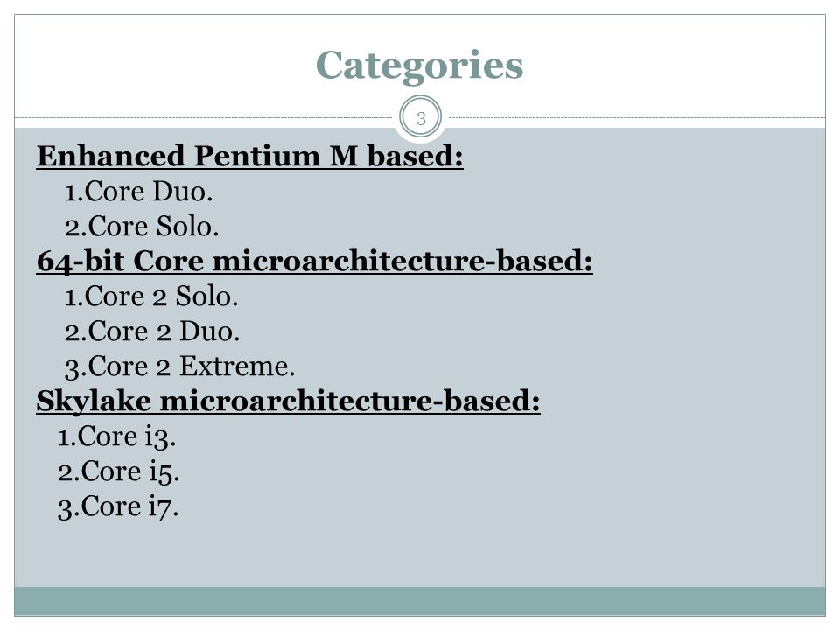Select the Core i5 list item
Image resolution: width=840 pixels, height=630 pixels.
[x=118, y=472]
